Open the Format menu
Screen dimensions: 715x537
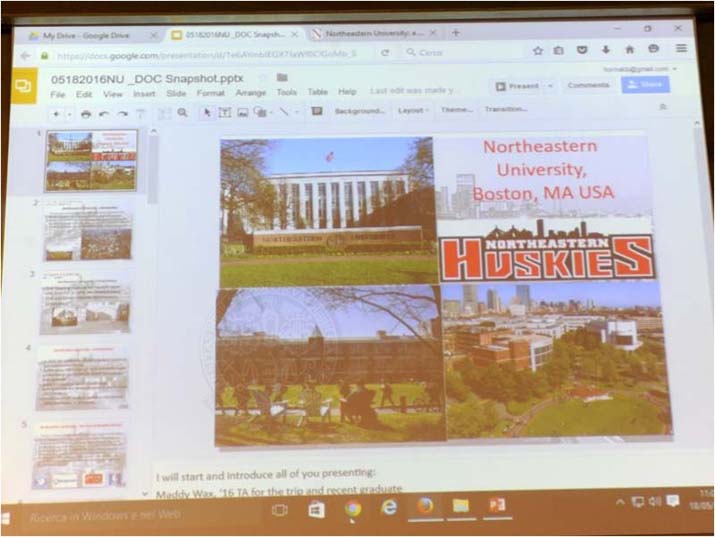click(x=211, y=93)
